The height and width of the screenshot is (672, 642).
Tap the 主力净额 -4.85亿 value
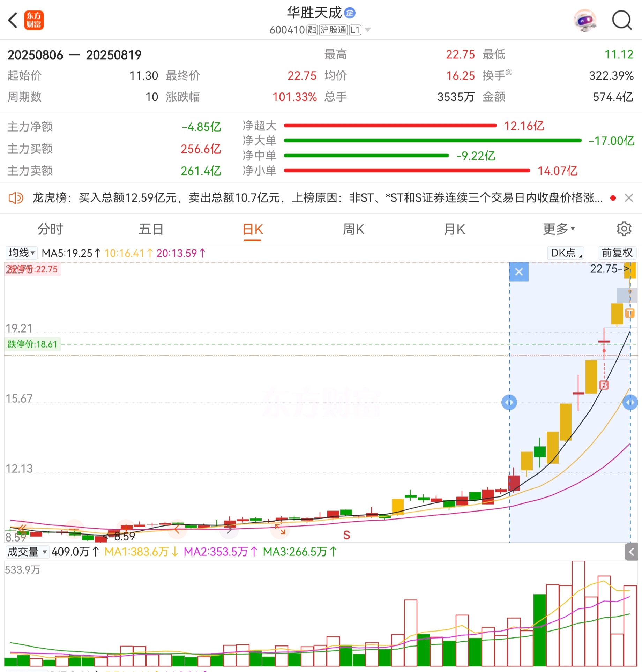(x=201, y=127)
